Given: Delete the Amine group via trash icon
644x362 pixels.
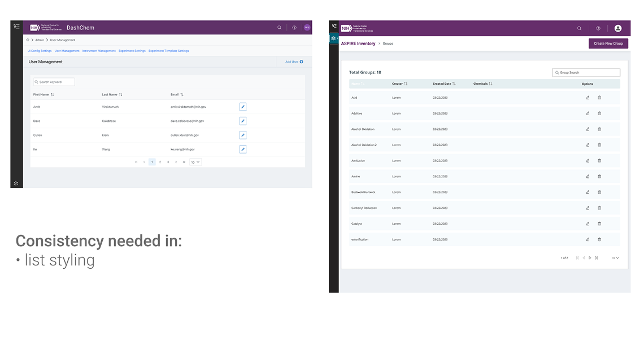Looking at the screenshot, I should click(x=599, y=176).
